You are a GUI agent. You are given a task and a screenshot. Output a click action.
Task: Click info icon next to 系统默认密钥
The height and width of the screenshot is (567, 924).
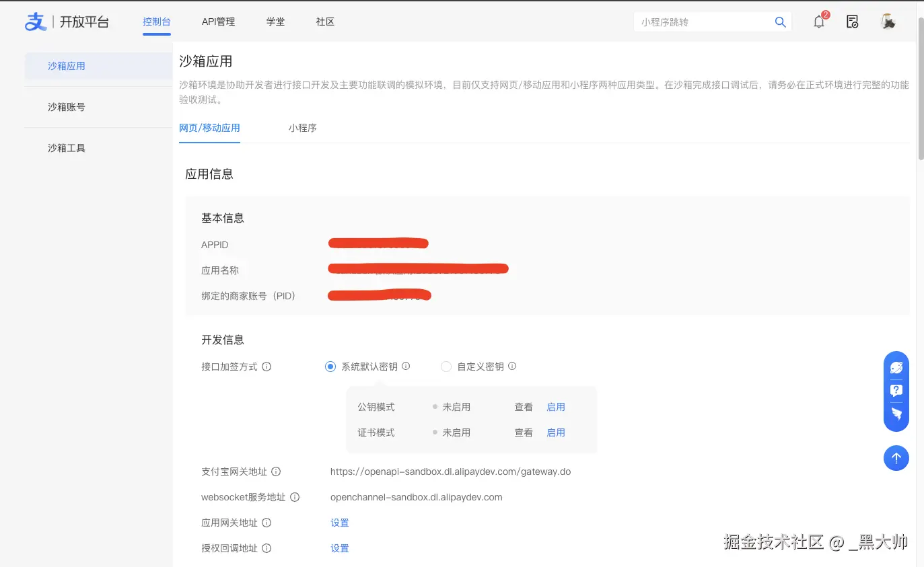(406, 367)
